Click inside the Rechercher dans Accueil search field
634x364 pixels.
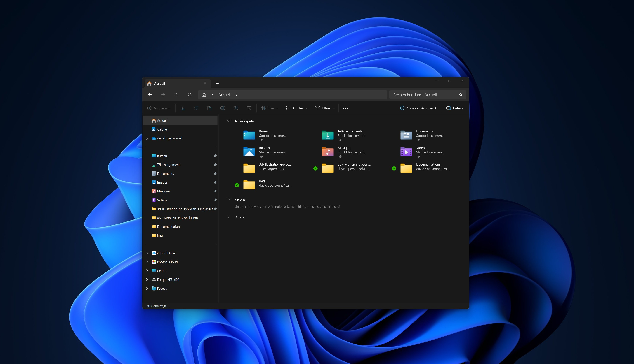click(x=425, y=94)
